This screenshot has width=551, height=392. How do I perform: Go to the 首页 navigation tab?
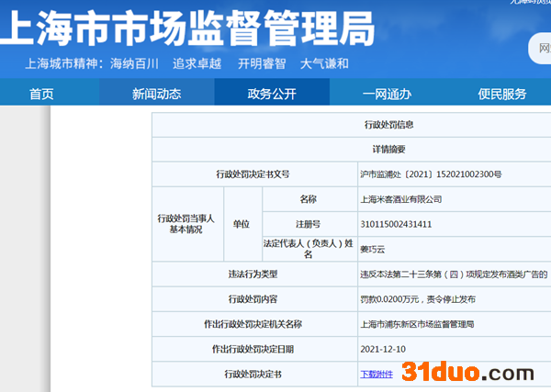click(41, 94)
